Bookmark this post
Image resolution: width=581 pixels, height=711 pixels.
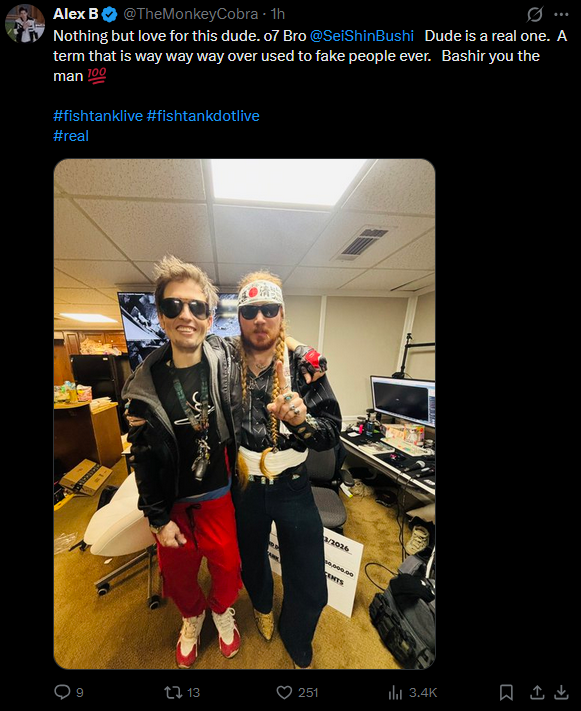click(506, 692)
